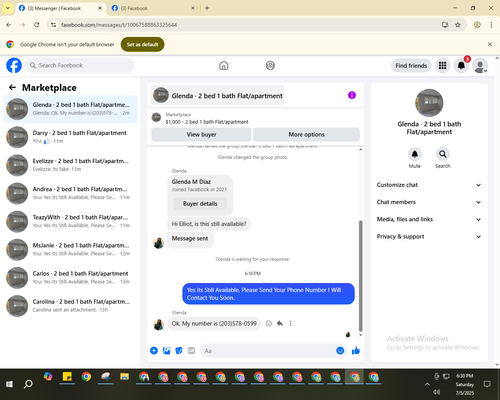Open the GIF picker icon

(x=191, y=350)
